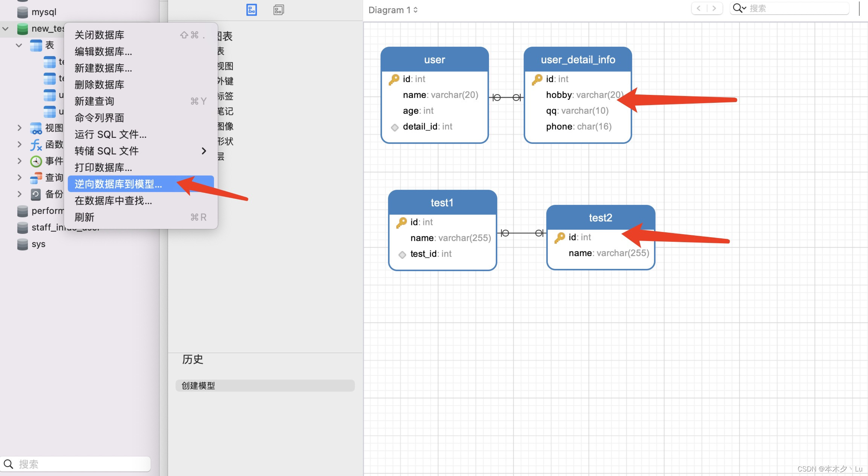Select the 'qq: varchar(10)' field
This screenshot has width=868, height=476.
coord(577,111)
